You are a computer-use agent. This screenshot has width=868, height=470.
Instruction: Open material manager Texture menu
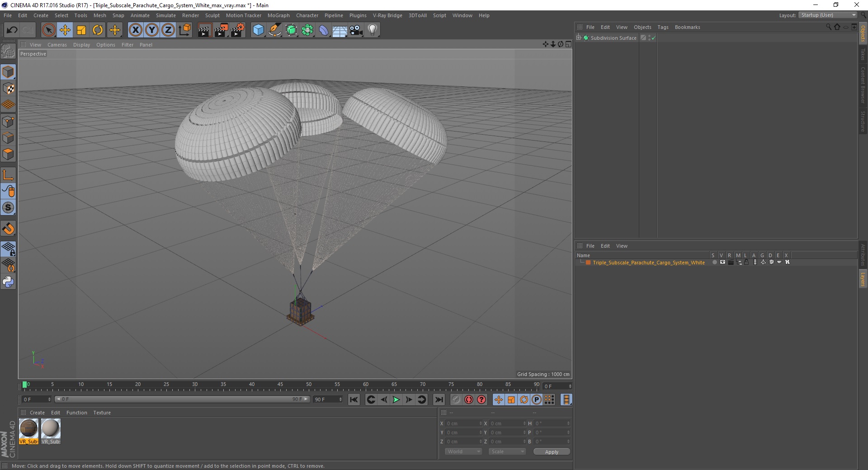point(102,413)
